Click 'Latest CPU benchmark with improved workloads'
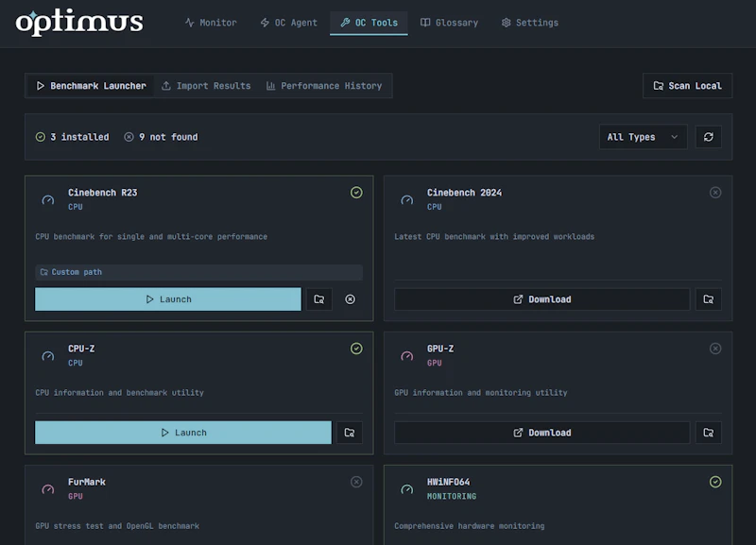 pyautogui.click(x=494, y=236)
